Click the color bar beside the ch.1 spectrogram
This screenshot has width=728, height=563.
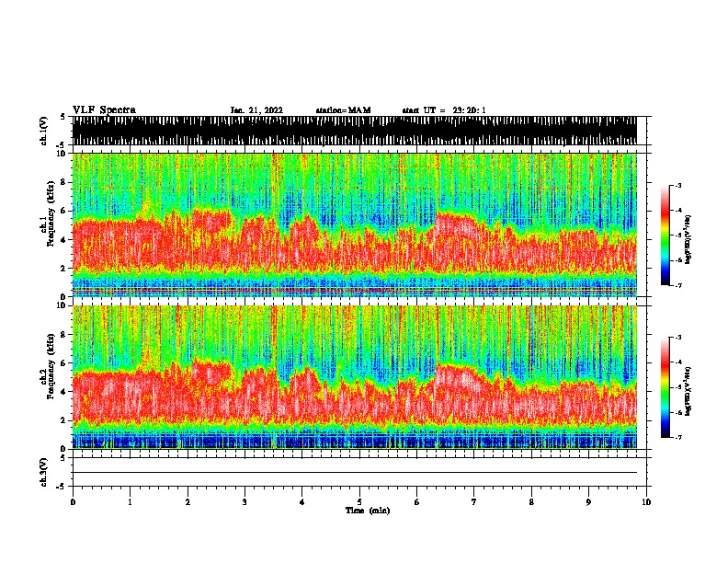pos(665,236)
